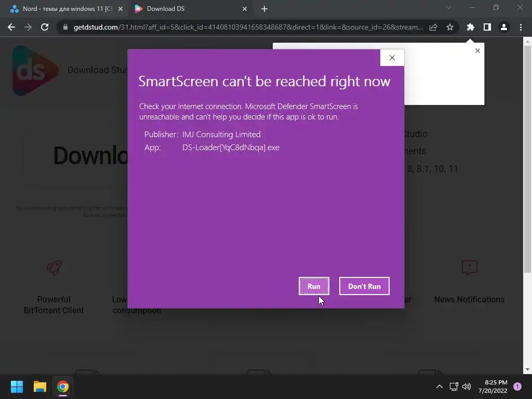
Task: Open Chrome three-dot menu
Action: click(521, 27)
